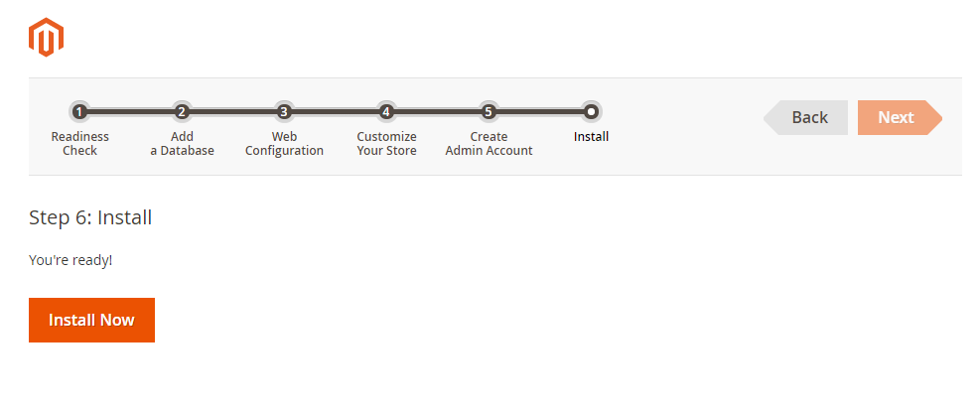This screenshot has width=980, height=410.
Task: Click the step 3 numbered circle
Action: point(284,111)
